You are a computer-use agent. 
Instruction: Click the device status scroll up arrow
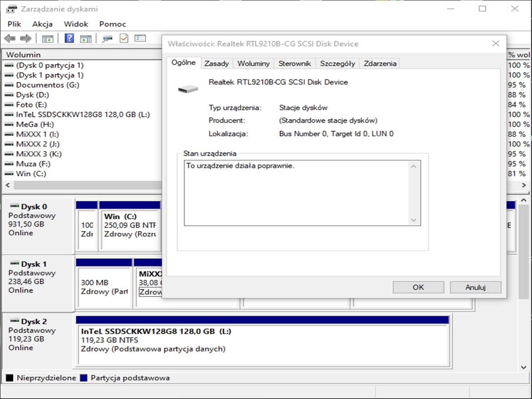pyautogui.click(x=414, y=166)
